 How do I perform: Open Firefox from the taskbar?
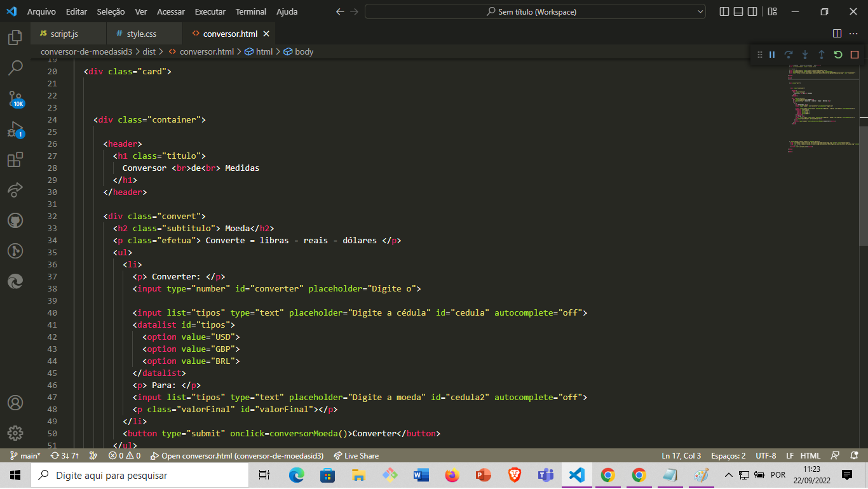tap(452, 475)
